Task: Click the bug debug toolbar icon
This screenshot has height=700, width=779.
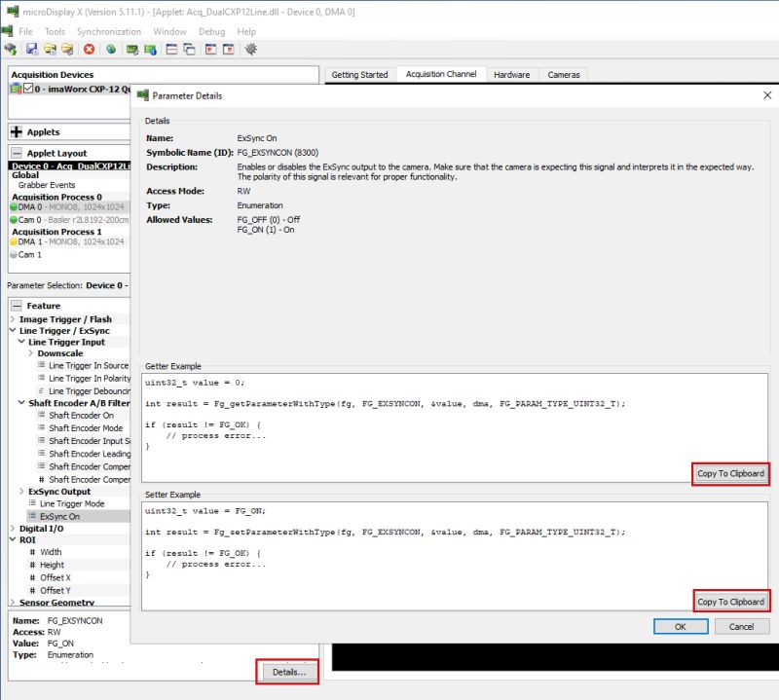Action: (x=251, y=49)
